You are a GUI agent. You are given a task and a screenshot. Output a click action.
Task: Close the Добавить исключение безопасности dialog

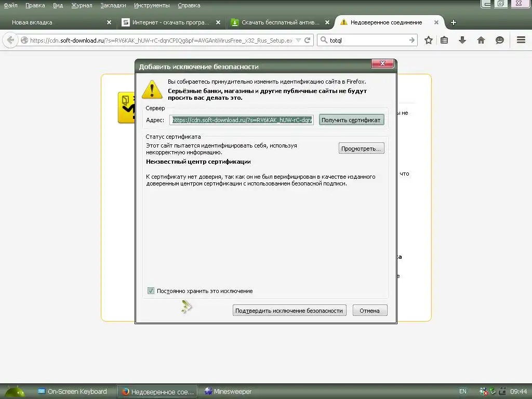click(382, 63)
